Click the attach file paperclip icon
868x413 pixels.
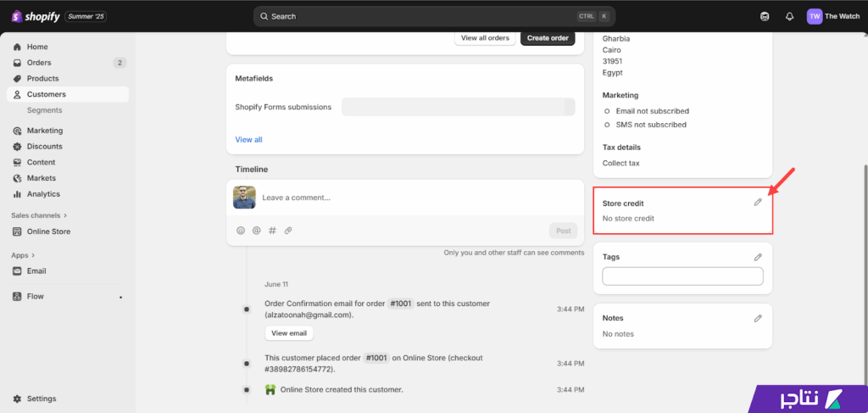coord(288,231)
